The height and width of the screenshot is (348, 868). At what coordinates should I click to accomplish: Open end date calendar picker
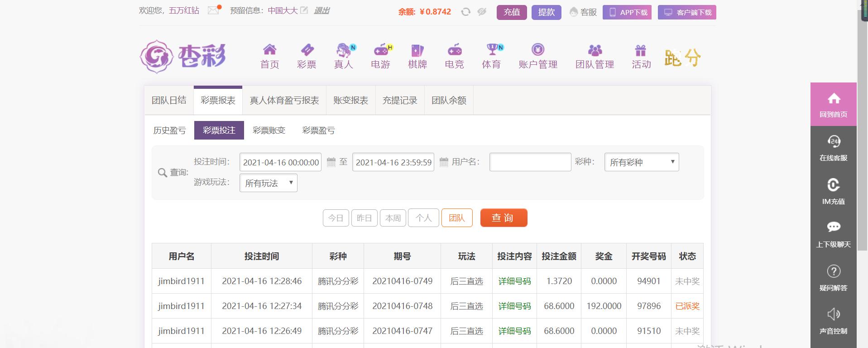[x=444, y=162]
